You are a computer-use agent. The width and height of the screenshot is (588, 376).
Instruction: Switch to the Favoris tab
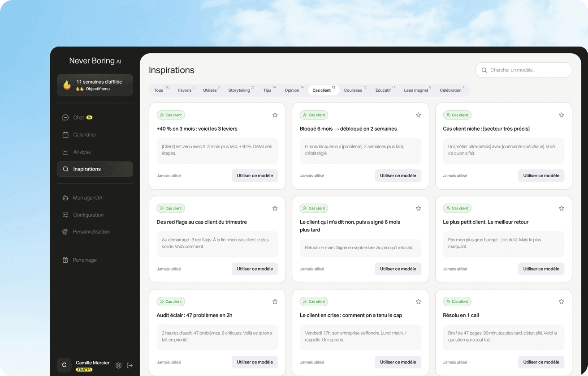tap(185, 90)
